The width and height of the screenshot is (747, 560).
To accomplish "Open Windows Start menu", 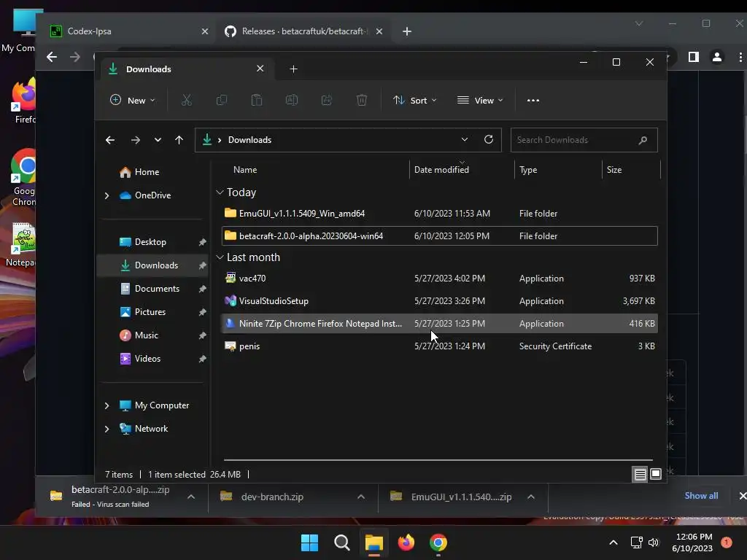I will coord(309,542).
